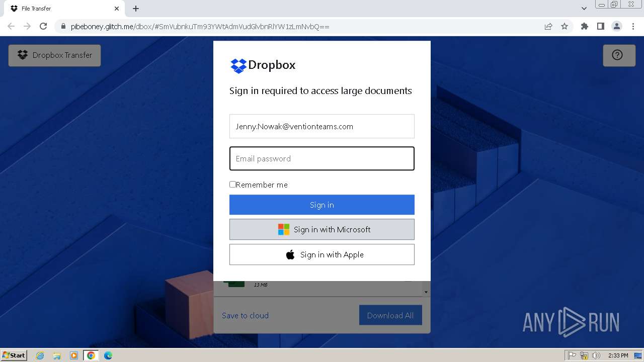The width and height of the screenshot is (644, 362).
Task: Click the blue Sign in button
Action: coord(322,205)
